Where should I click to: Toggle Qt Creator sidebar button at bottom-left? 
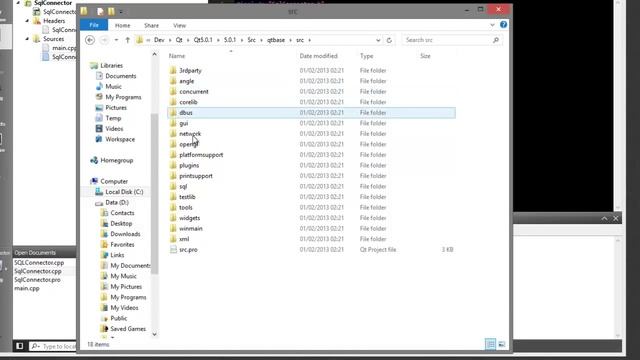pyautogui.click(x=19, y=346)
